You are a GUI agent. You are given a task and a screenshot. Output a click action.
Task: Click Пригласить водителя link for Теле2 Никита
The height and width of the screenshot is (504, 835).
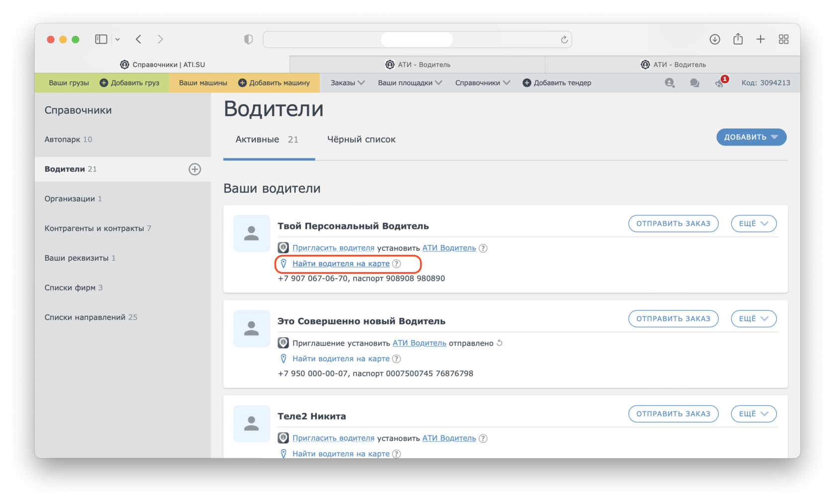click(x=334, y=438)
